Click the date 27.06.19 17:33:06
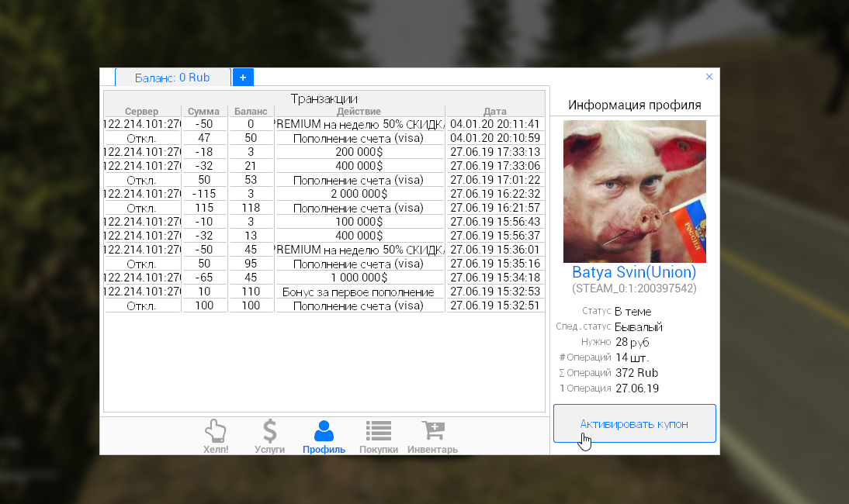The image size is (849, 504). pos(495,166)
